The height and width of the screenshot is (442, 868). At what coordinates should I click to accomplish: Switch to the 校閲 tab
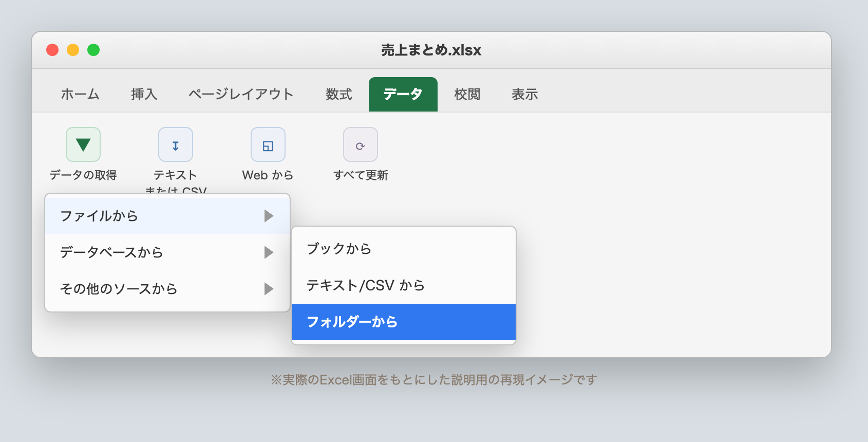(x=467, y=95)
